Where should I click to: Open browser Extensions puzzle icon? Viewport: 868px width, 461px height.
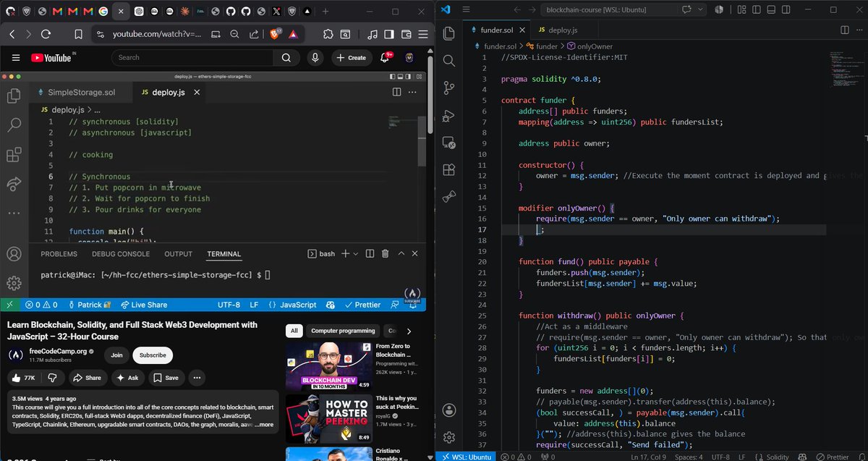[x=328, y=34]
